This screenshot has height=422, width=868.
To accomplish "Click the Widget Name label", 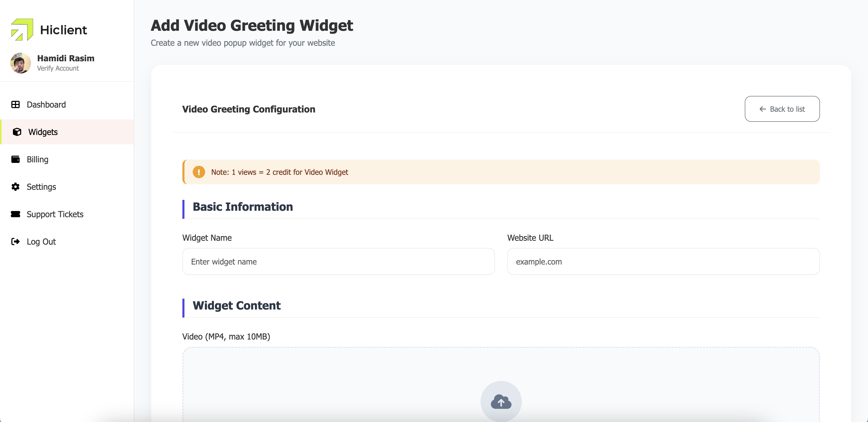I will [207, 237].
